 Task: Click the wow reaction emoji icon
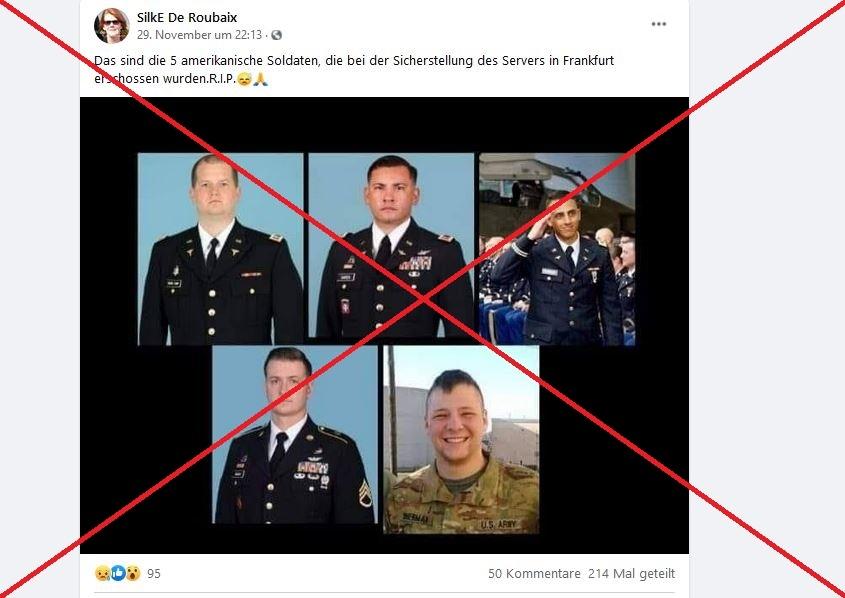point(133,573)
